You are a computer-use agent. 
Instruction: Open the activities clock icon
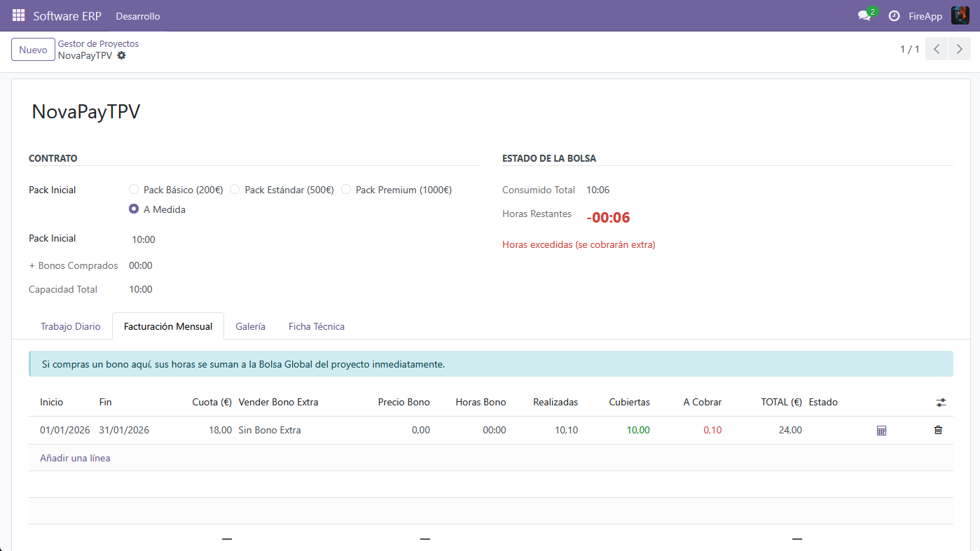pyautogui.click(x=894, y=16)
